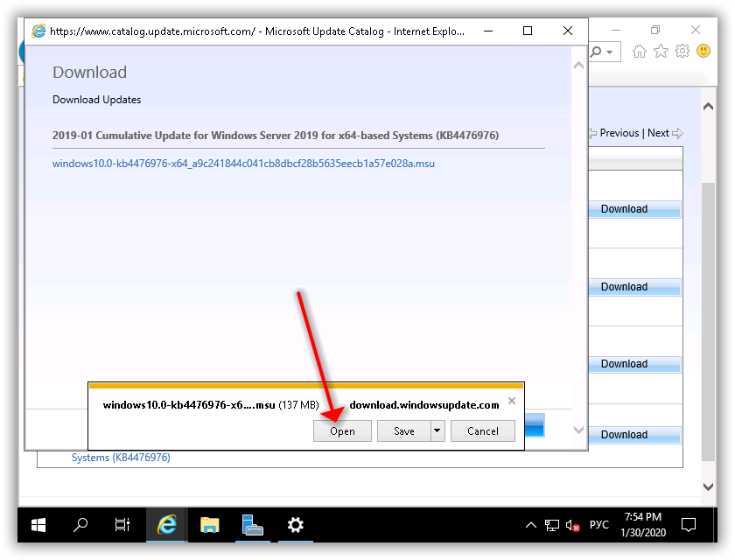Open the clock showing 7:54 PM
The height and width of the screenshot is (560, 735).
tap(642, 525)
